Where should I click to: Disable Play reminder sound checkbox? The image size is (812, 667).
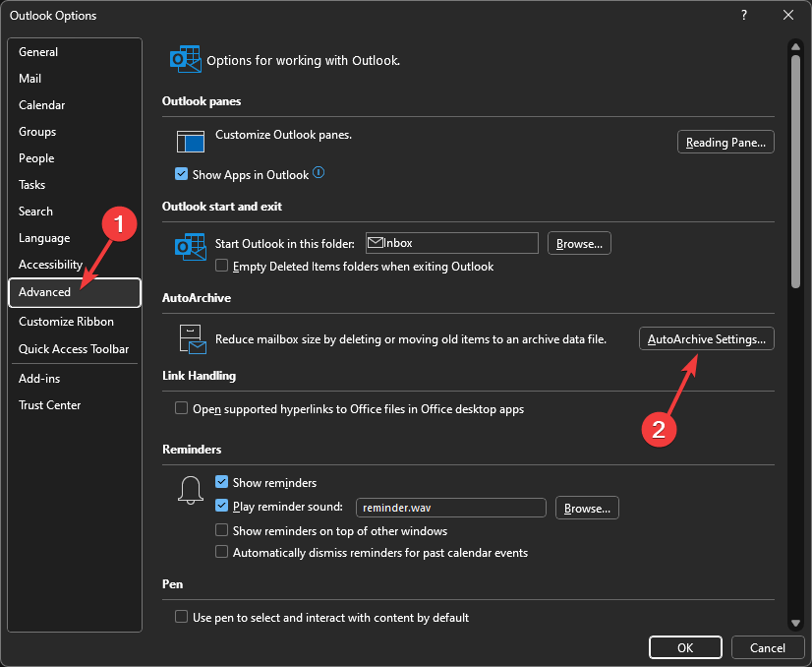click(222, 507)
